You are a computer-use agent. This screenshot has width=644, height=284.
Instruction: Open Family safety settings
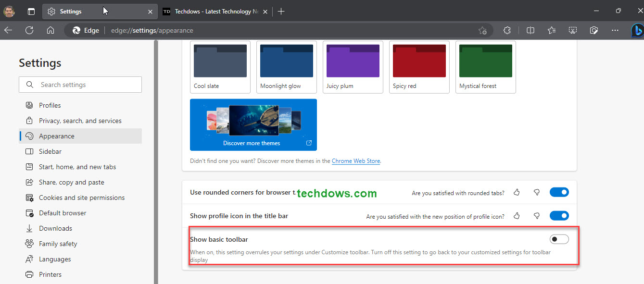pos(57,243)
